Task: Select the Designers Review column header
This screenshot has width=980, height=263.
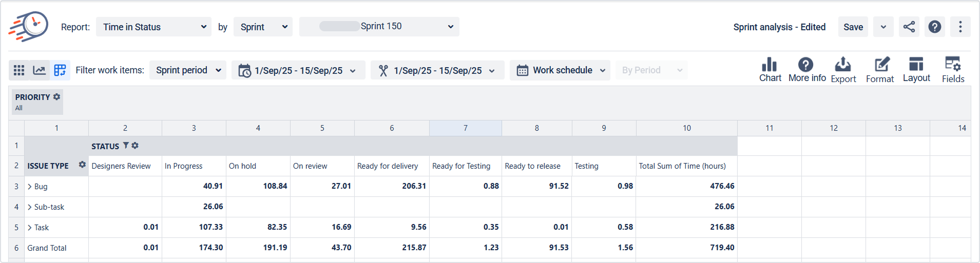Action: 125,166
